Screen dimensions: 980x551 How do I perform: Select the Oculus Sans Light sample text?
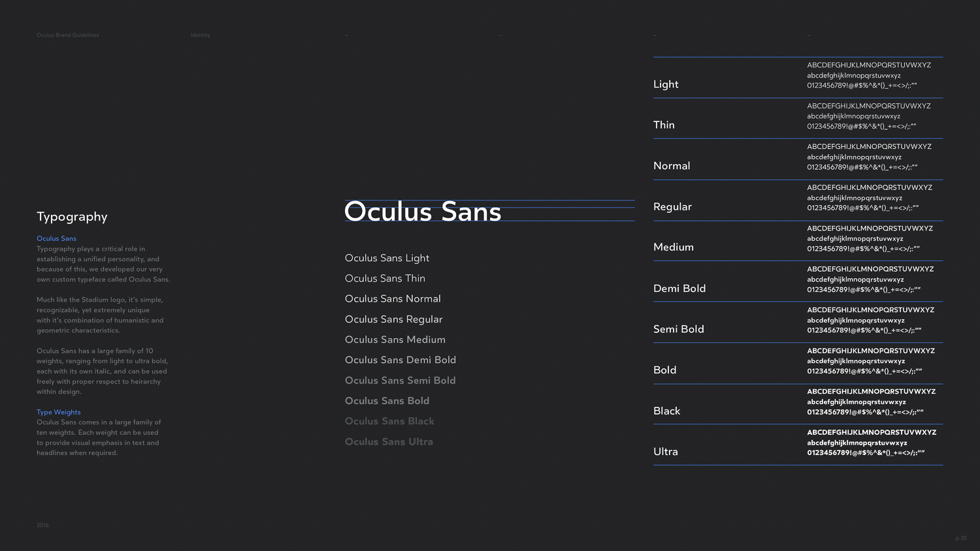(387, 258)
